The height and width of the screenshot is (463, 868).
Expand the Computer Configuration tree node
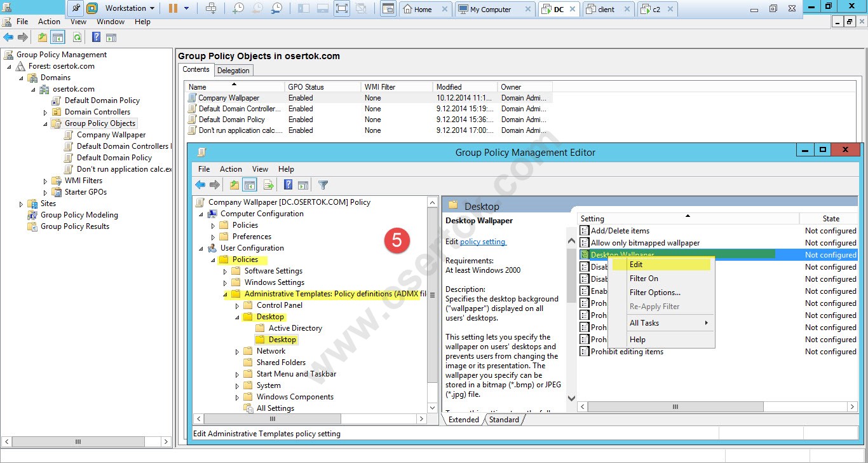tap(200, 214)
